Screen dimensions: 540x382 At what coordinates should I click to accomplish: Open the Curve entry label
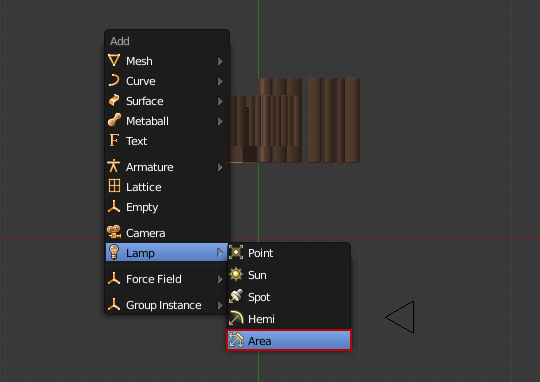(x=141, y=81)
